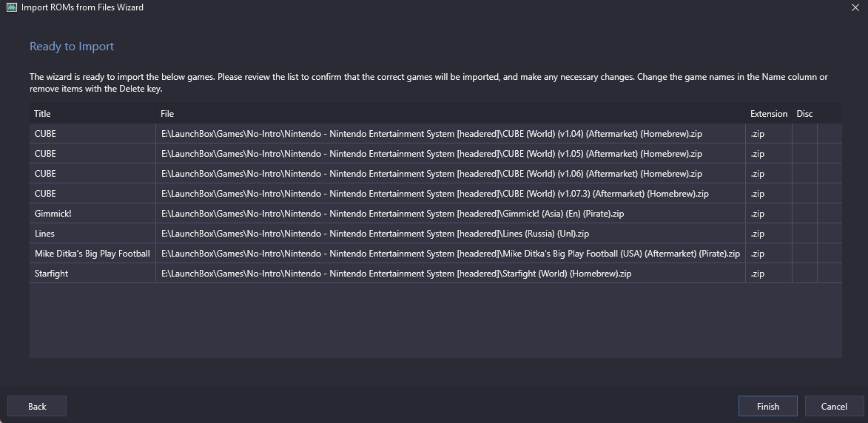Select the CUBE v1.06 file path cell
This screenshot has height=423, width=868.
[x=451, y=174]
